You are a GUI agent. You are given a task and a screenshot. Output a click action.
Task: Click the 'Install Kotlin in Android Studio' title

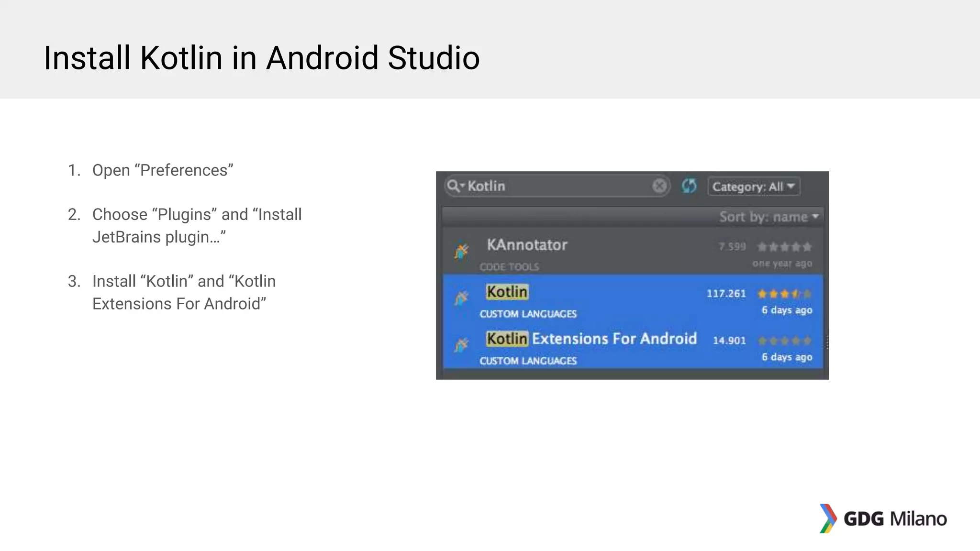point(262,58)
